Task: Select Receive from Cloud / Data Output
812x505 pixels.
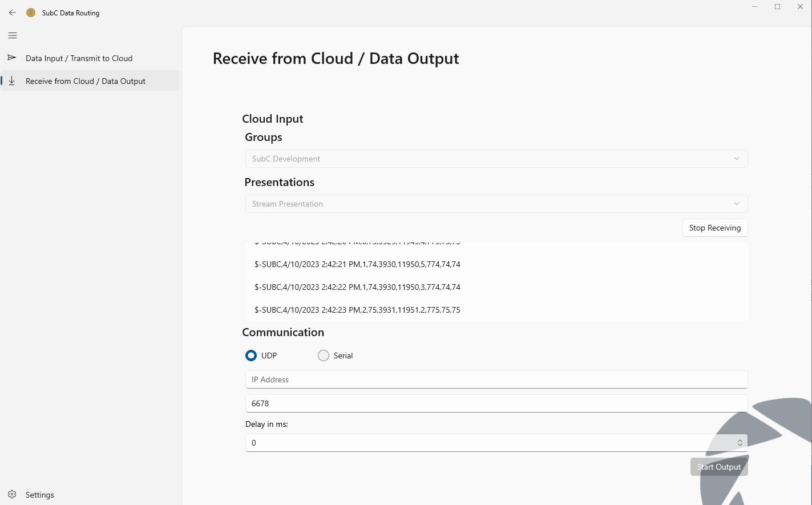Action: [86, 81]
